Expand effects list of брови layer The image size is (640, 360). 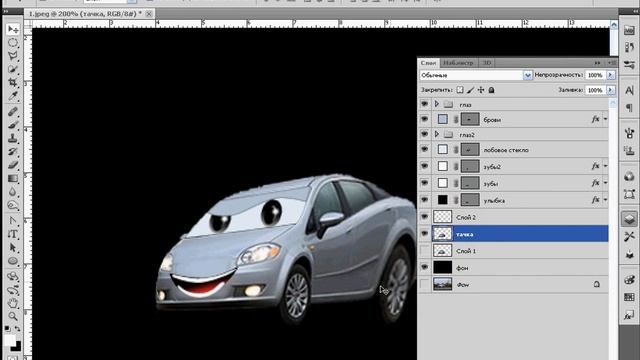[605, 120]
